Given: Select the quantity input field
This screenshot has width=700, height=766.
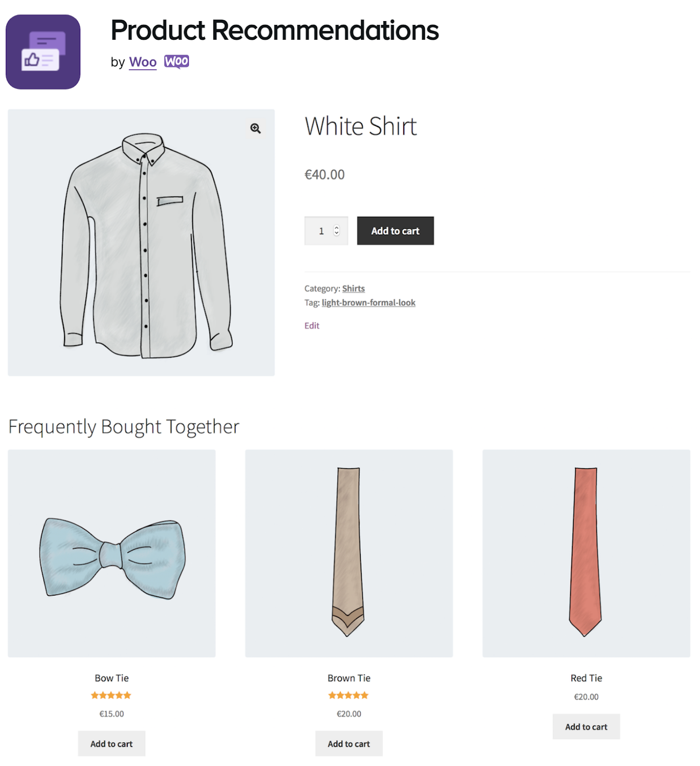Looking at the screenshot, I should click(x=322, y=230).
